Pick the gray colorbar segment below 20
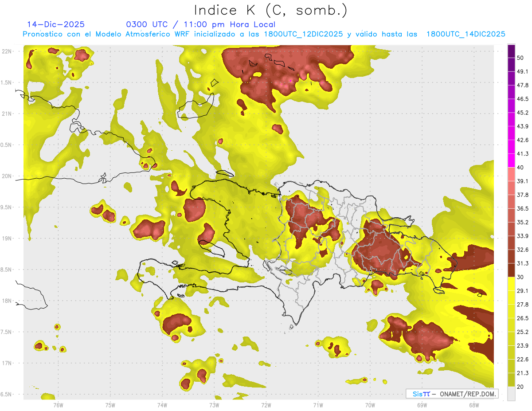The height and width of the screenshot is (411, 532). coord(511,394)
